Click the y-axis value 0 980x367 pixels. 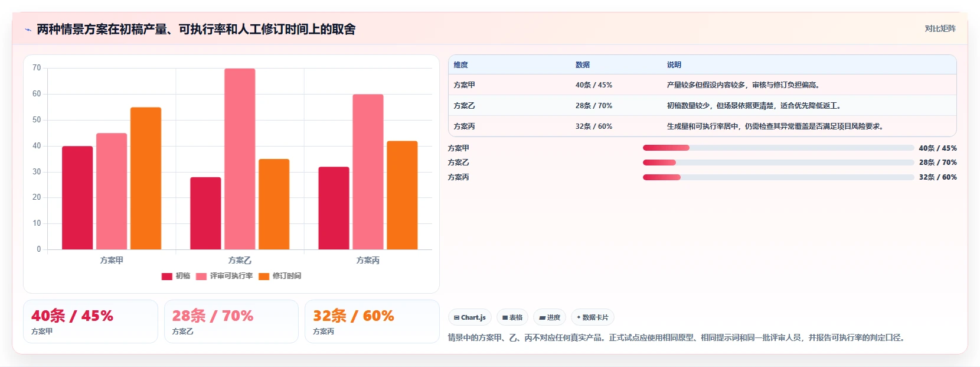(x=39, y=249)
